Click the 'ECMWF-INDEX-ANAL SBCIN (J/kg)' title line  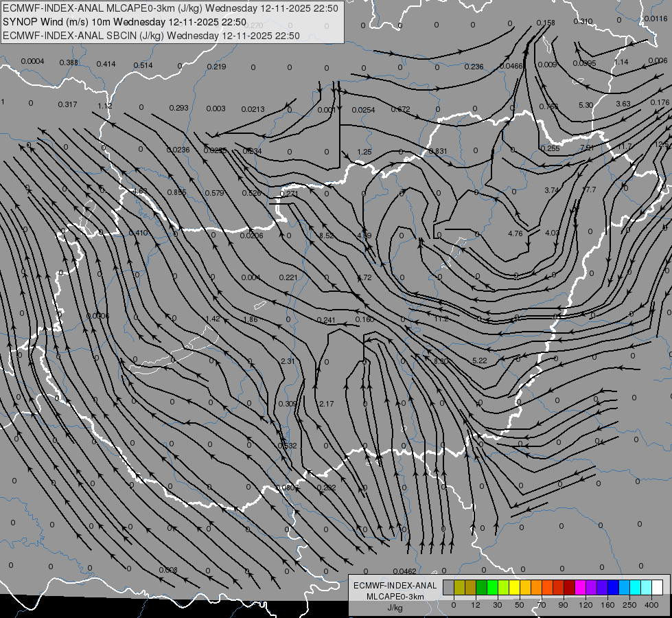[151, 36]
